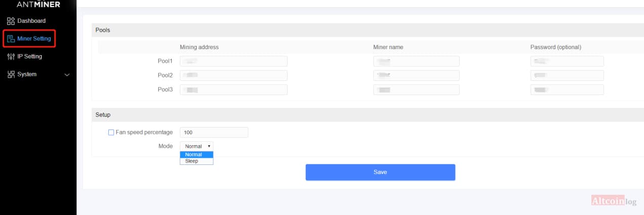Click the Dashboard grid icon
This screenshot has height=215, width=644.
pyautogui.click(x=11, y=21)
